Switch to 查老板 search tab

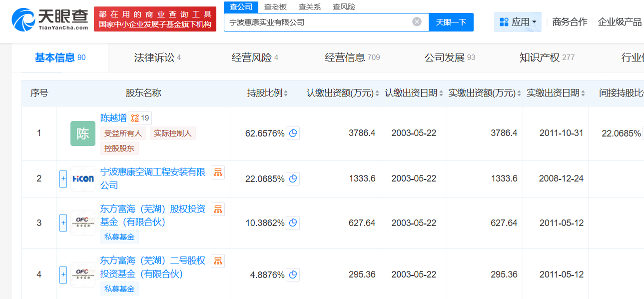[275, 6]
